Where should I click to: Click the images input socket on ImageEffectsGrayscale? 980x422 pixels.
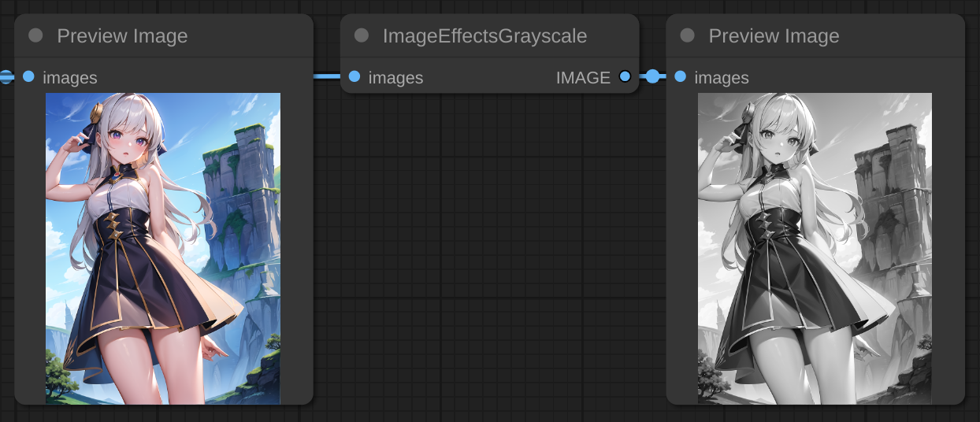coord(355,76)
